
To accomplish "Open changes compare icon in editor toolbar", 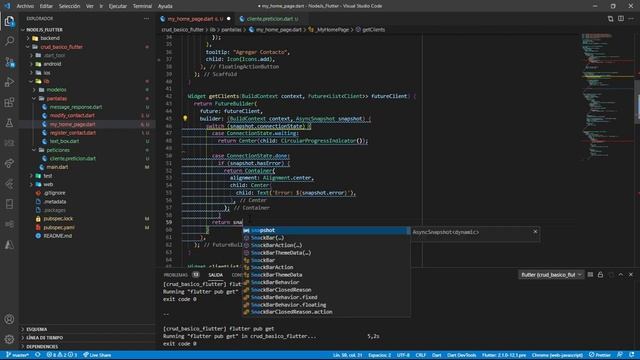I will tap(611, 19).
